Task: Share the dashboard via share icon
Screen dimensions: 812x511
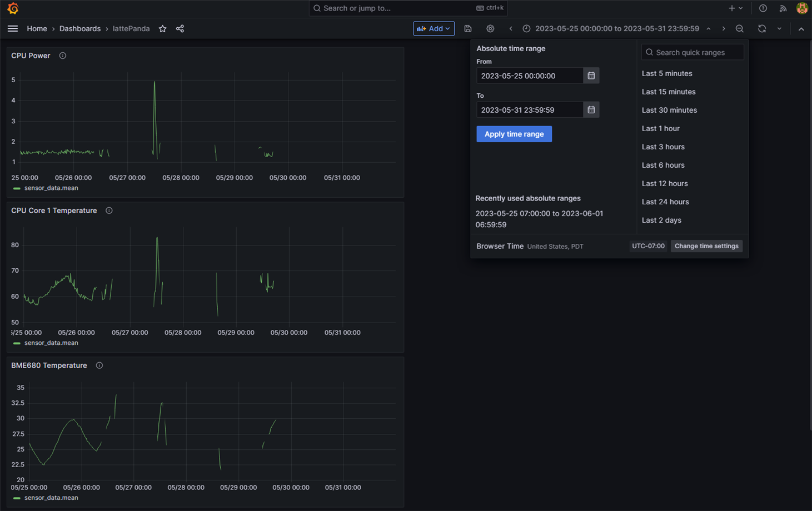Action: (180, 29)
